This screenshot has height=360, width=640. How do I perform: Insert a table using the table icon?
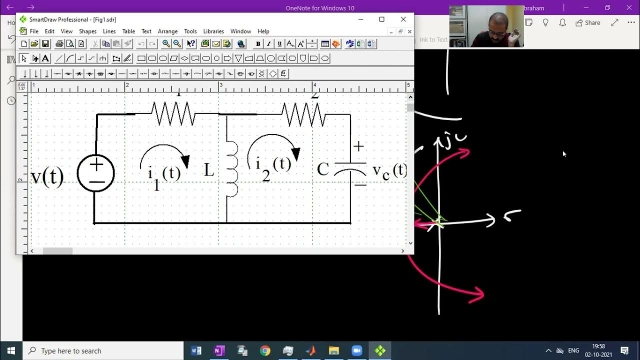point(325,44)
